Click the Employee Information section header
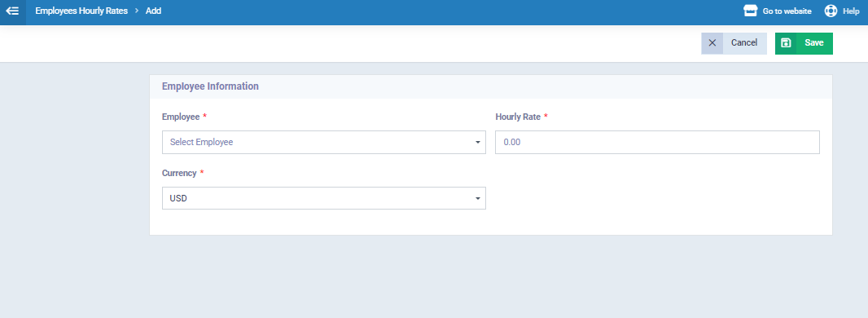Screen dimensions: 868x318 tap(210, 86)
